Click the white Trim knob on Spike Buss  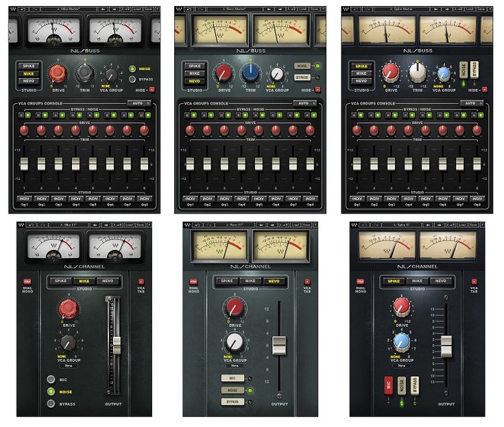(417, 72)
